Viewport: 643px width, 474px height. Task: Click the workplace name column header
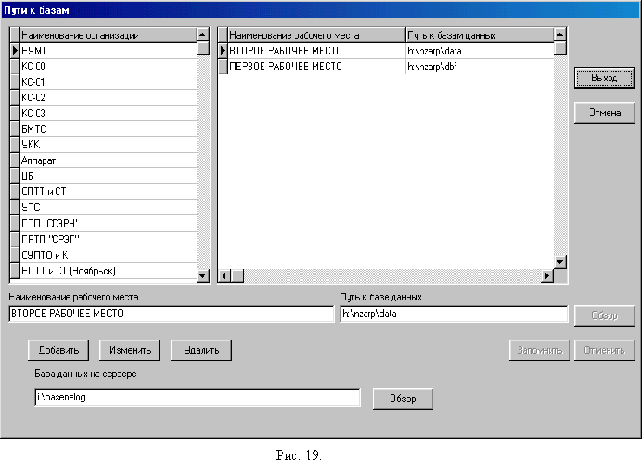click(x=316, y=35)
